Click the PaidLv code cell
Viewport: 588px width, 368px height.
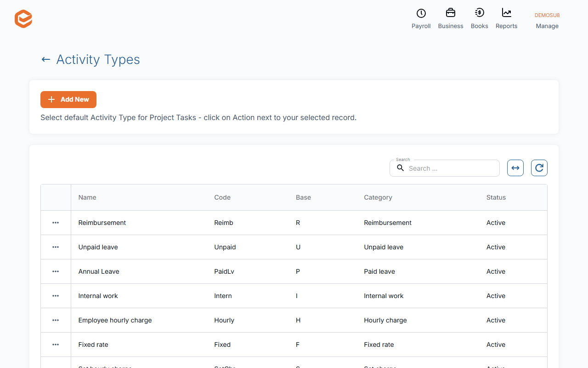[224, 271]
